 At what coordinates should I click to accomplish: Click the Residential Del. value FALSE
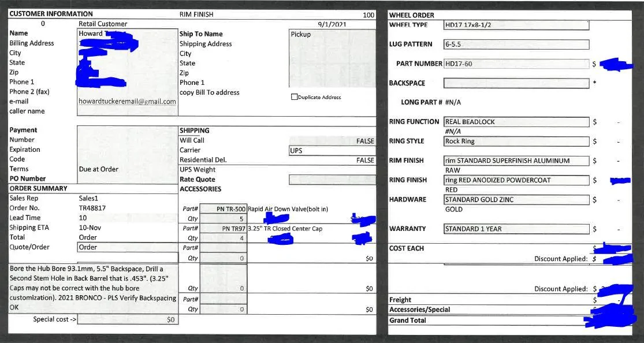click(x=365, y=160)
